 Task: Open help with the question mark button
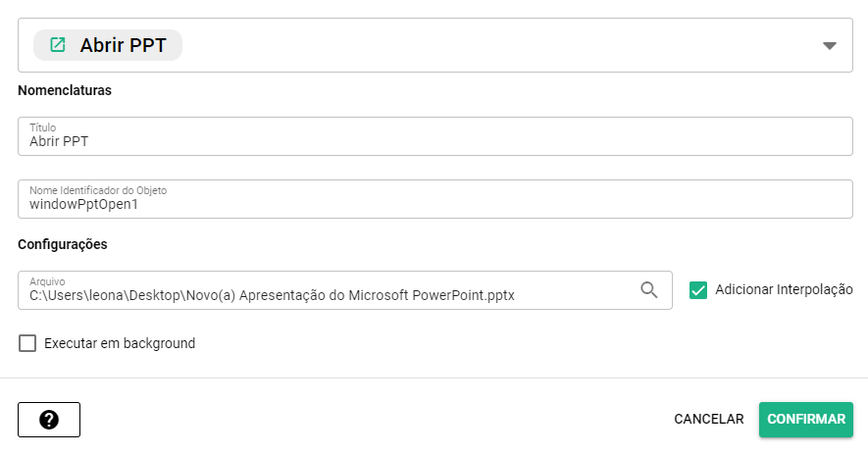pyautogui.click(x=49, y=419)
